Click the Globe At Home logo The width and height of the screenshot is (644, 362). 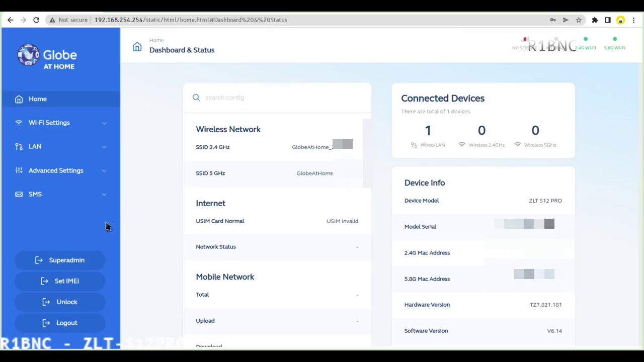pos(47,56)
